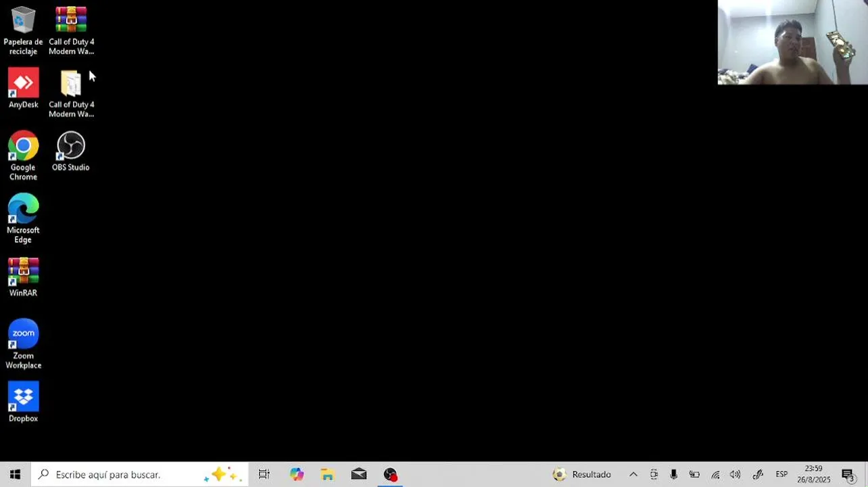
Task: Open the Papelera de reciclaje icon
Action: point(23,30)
